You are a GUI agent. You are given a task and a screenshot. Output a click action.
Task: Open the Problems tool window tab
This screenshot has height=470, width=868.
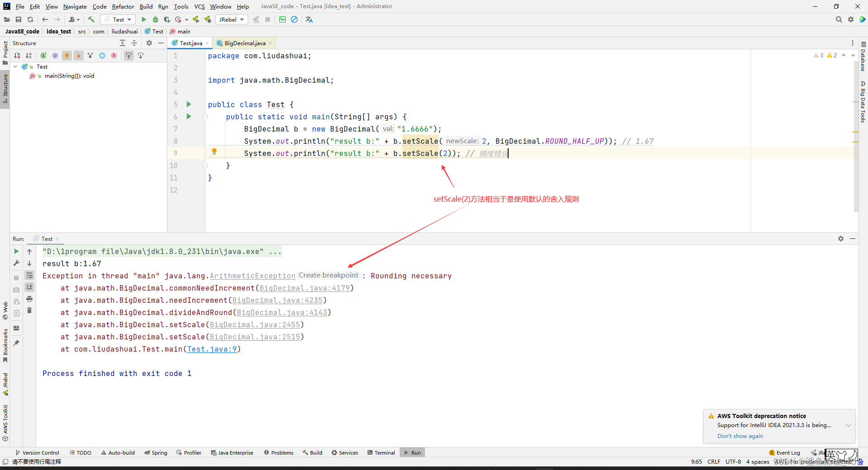click(x=279, y=452)
